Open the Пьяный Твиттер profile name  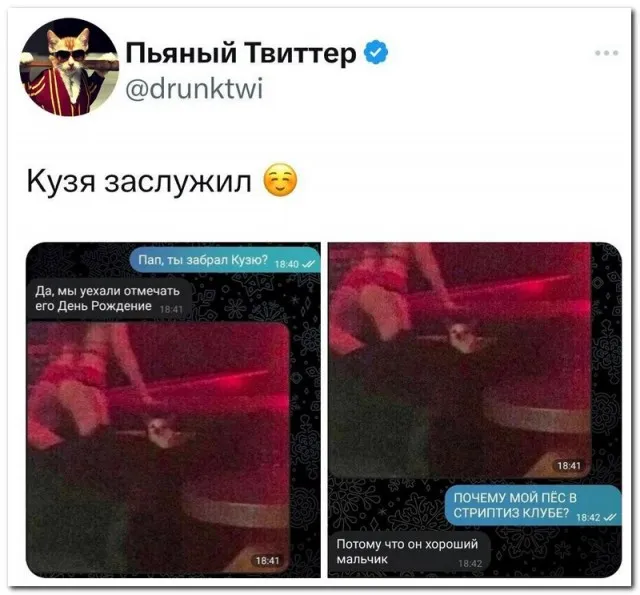[x=241, y=53]
